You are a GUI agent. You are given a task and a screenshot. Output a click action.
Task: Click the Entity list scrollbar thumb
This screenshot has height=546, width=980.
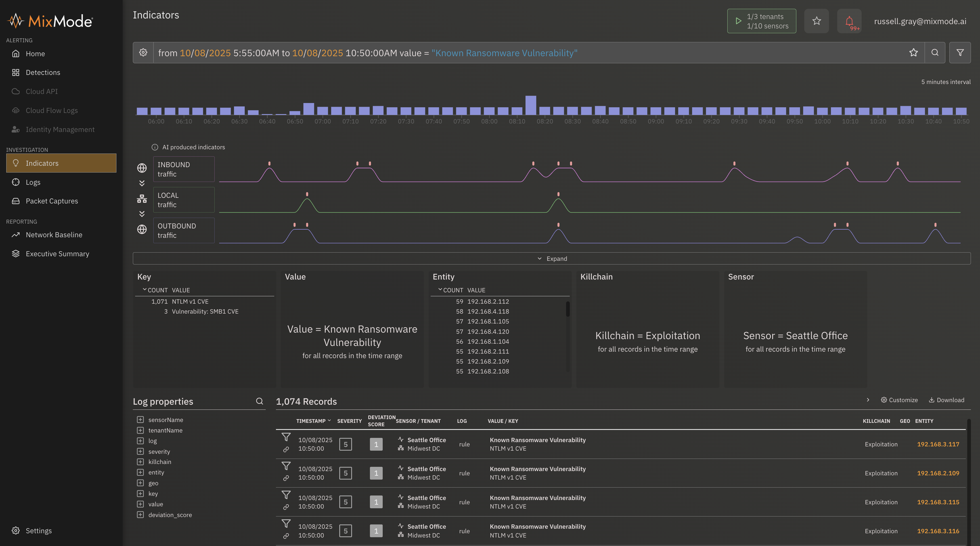(568, 309)
